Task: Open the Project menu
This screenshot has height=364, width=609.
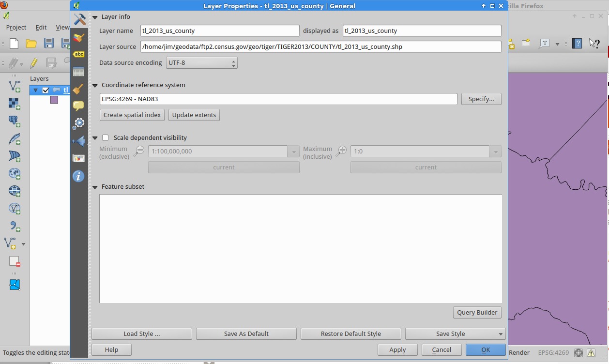Action: click(x=16, y=28)
